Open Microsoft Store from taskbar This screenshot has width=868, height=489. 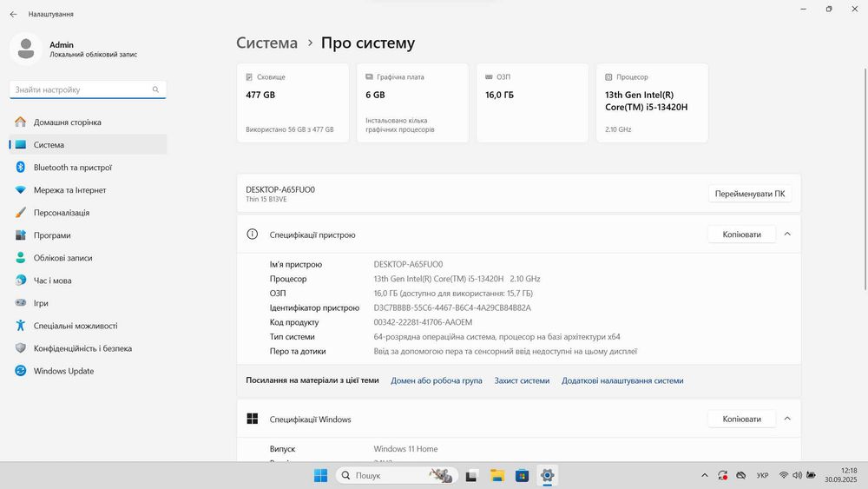[x=522, y=475]
